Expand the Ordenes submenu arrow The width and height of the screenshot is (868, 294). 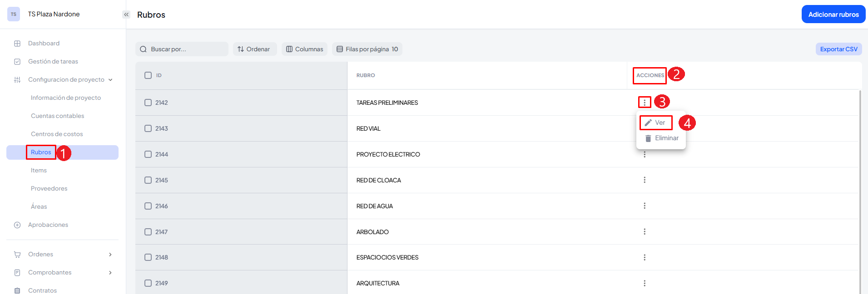pyautogui.click(x=110, y=255)
